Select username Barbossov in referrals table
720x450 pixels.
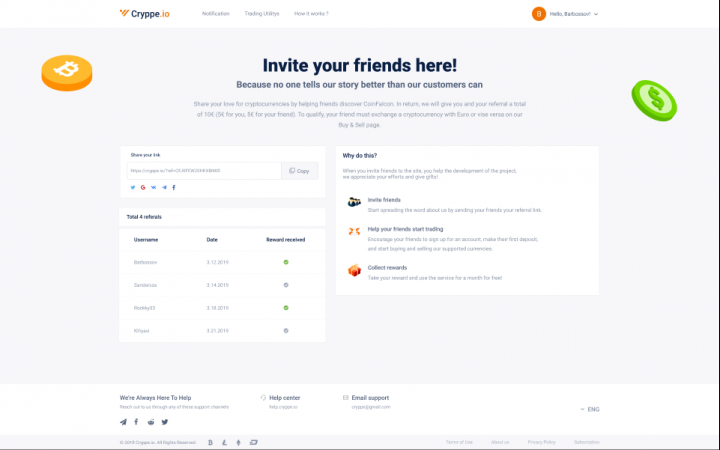click(146, 262)
